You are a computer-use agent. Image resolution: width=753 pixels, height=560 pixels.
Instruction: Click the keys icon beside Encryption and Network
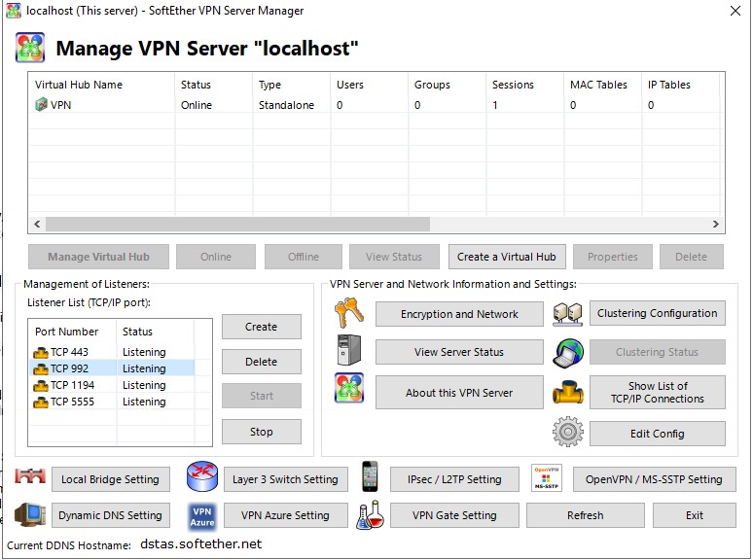(x=348, y=314)
